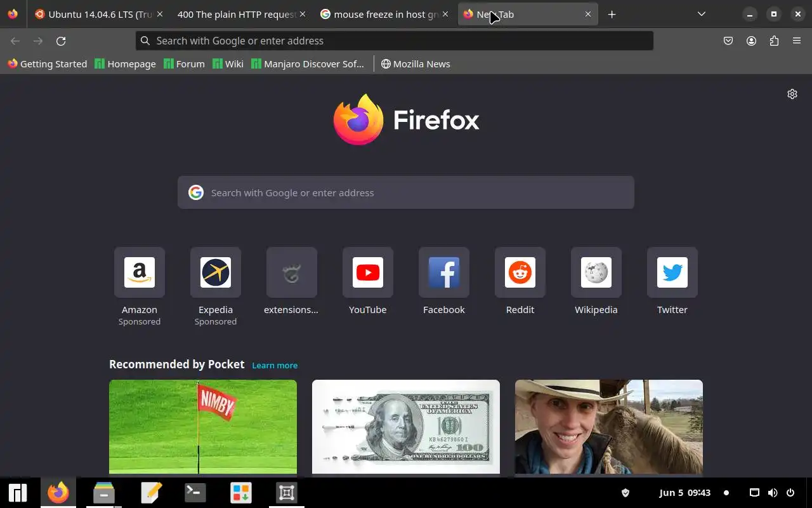Close the Ubuntu 14.04.6 LTS tab
The image size is (812, 508).
[x=159, y=14]
